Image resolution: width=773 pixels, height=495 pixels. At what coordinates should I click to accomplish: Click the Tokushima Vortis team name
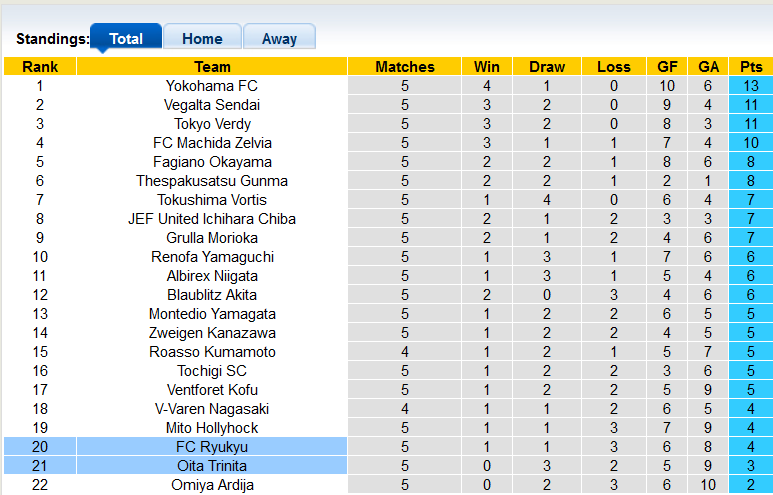(212, 200)
